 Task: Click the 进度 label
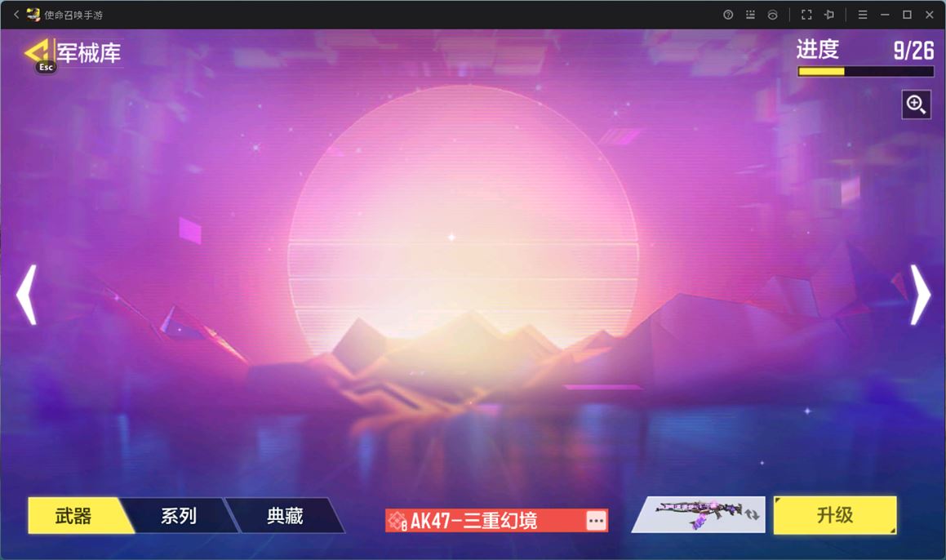pos(818,50)
